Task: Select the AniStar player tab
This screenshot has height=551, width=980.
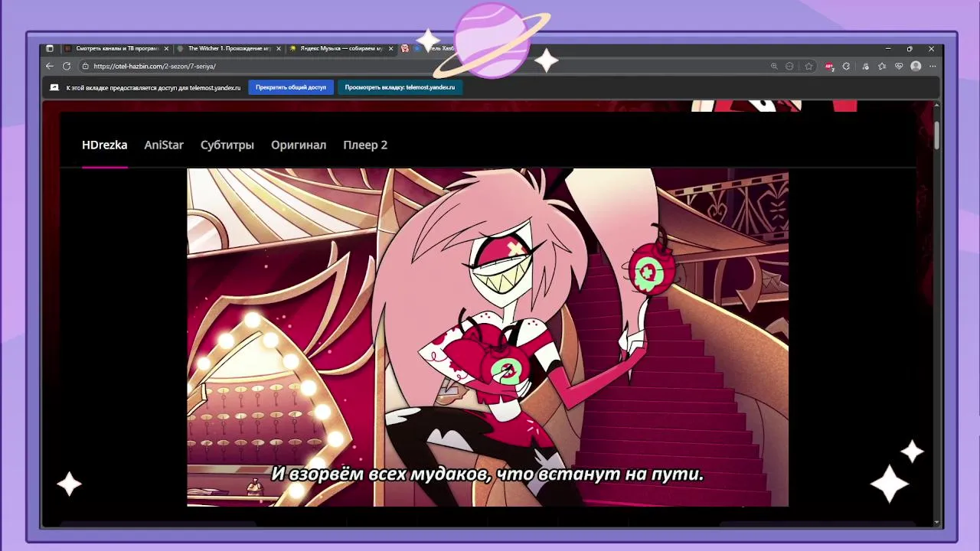Action: coord(164,145)
